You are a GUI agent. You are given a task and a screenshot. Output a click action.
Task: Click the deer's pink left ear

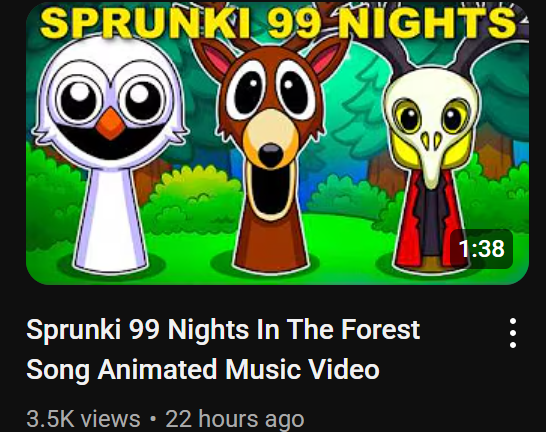tap(215, 59)
